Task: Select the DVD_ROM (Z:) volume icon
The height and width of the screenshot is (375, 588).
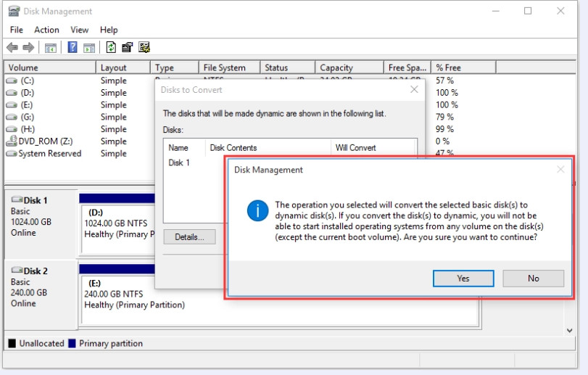Action: pyautogui.click(x=12, y=141)
